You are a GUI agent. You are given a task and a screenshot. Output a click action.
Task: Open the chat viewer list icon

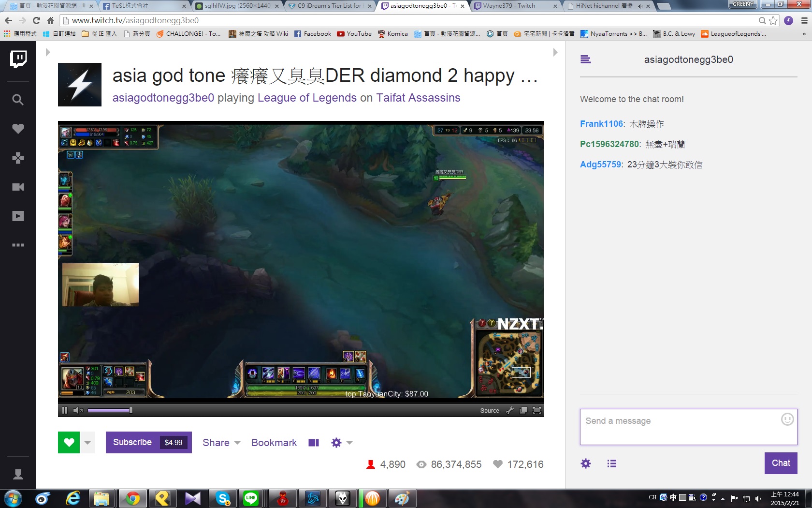click(x=612, y=463)
